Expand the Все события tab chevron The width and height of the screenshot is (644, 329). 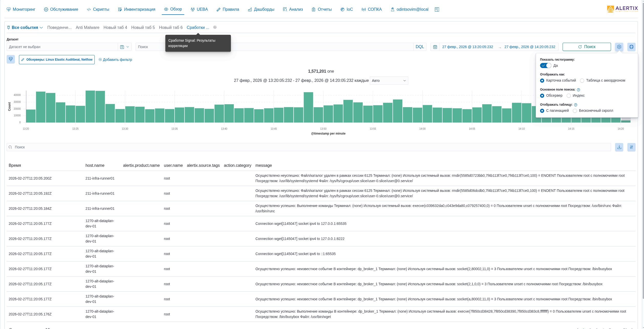tap(41, 28)
